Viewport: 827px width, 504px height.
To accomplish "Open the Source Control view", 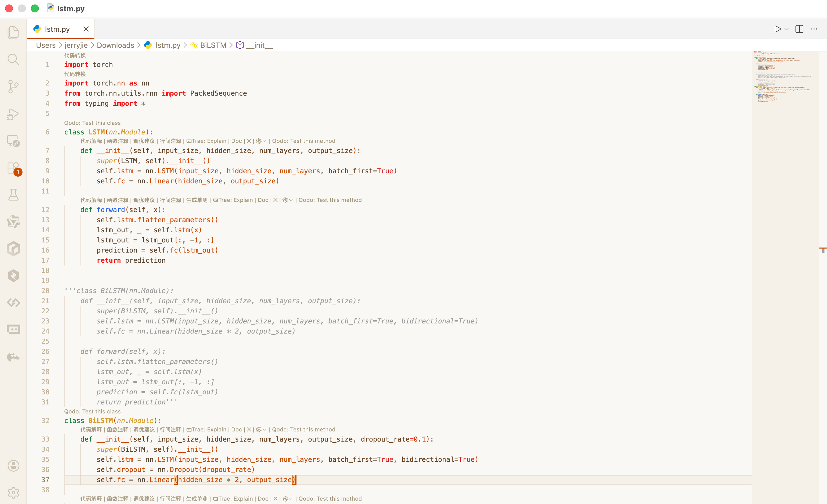I will [14, 86].
